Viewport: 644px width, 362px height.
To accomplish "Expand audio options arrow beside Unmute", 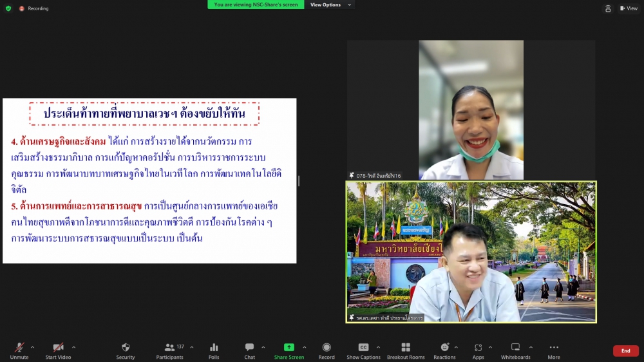I will click(32, 347).
